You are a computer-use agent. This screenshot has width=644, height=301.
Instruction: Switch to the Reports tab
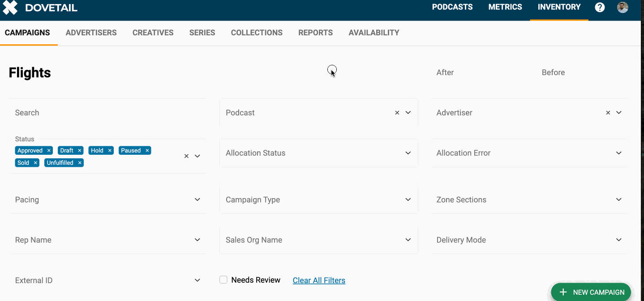coord(315,33)
